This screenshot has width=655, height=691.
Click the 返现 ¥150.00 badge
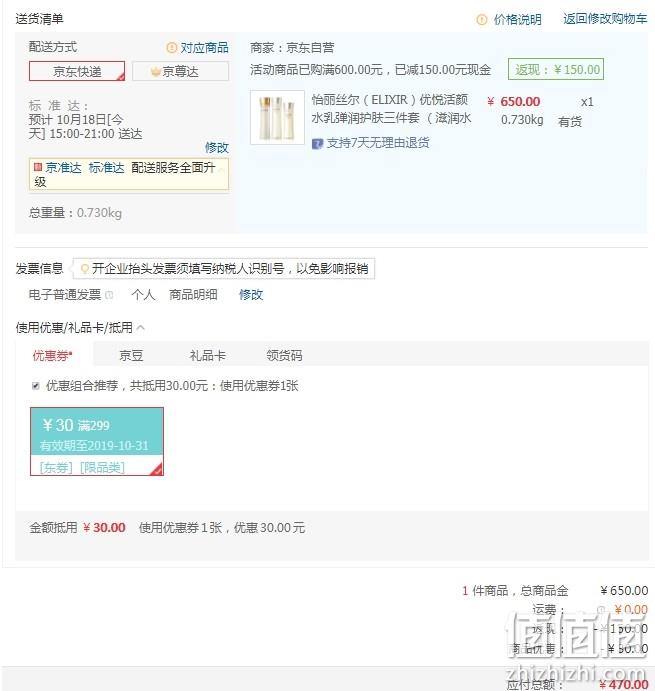tap(556, 69)
